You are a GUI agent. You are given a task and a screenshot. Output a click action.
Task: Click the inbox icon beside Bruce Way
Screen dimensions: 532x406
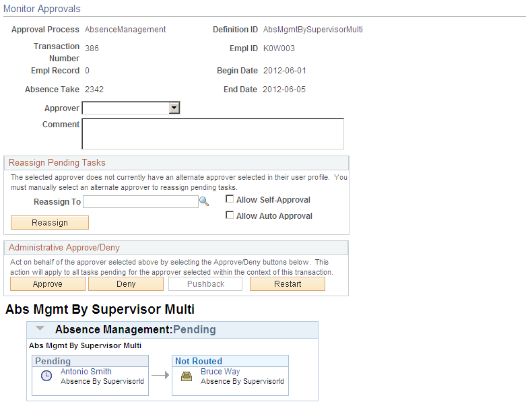click(187, 376)
